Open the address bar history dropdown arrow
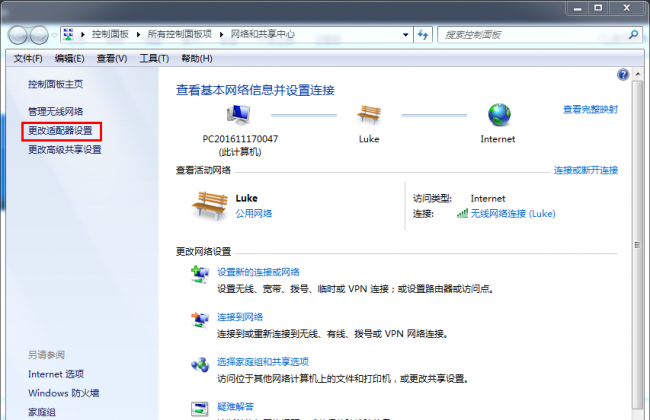 [x=406, y=35]
